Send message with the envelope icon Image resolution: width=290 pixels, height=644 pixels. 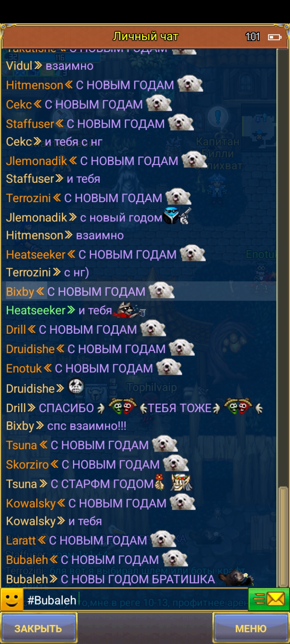coord(269,600)
